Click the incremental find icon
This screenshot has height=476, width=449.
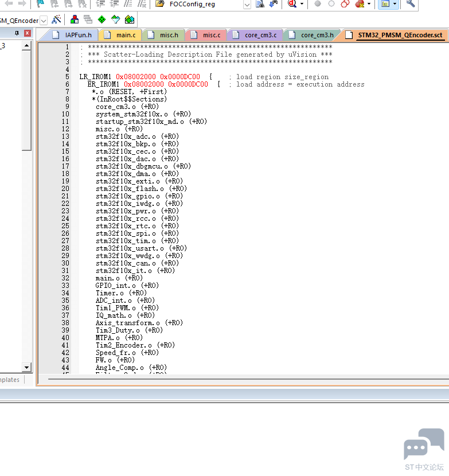click(274, 3)
